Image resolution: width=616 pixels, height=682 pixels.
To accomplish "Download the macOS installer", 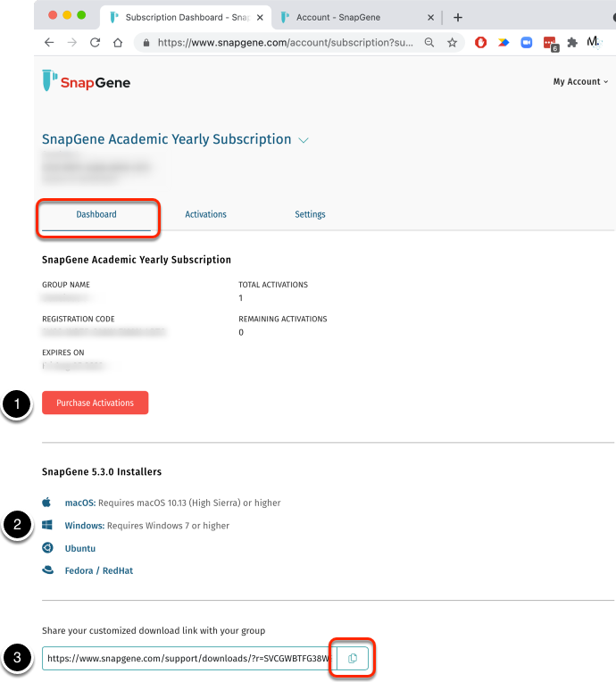I will (x=80, y=503).
